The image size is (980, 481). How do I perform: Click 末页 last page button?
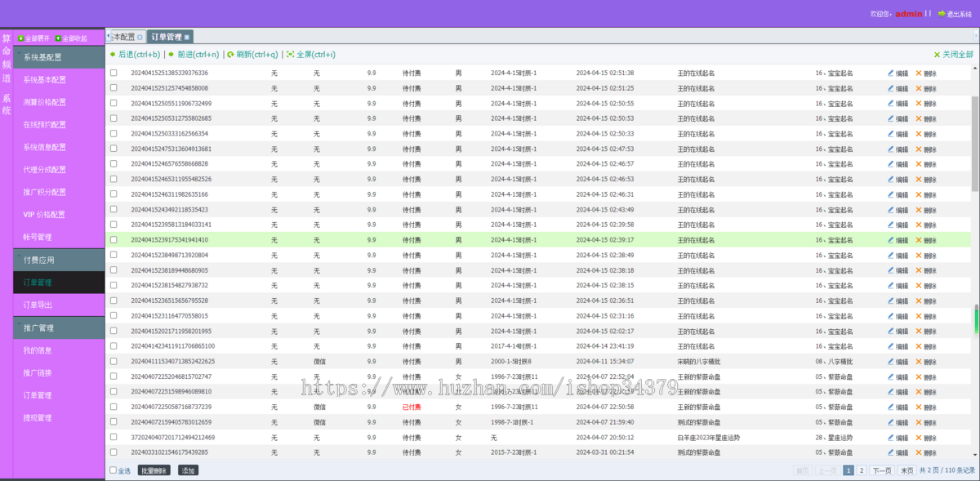click(x=906, y=470)
